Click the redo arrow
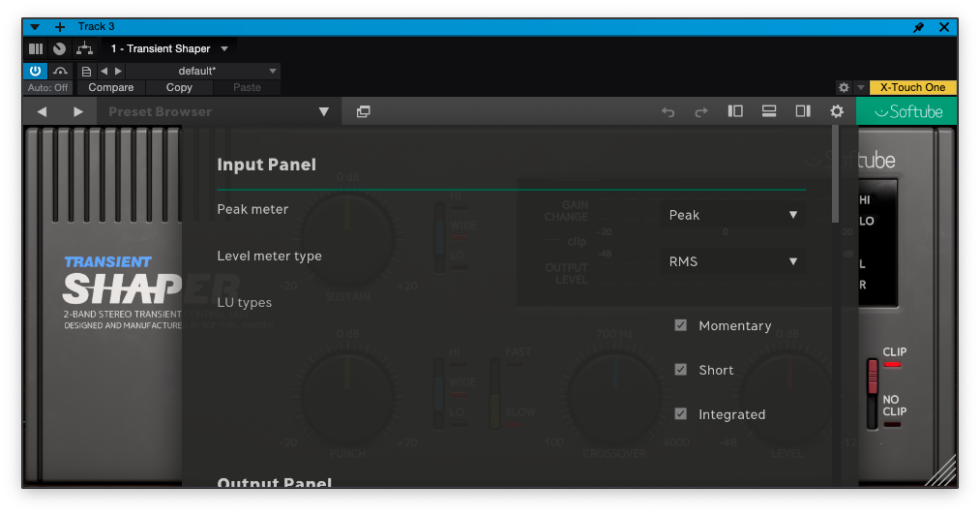This screenshot has height=514, width=980. 701,112
